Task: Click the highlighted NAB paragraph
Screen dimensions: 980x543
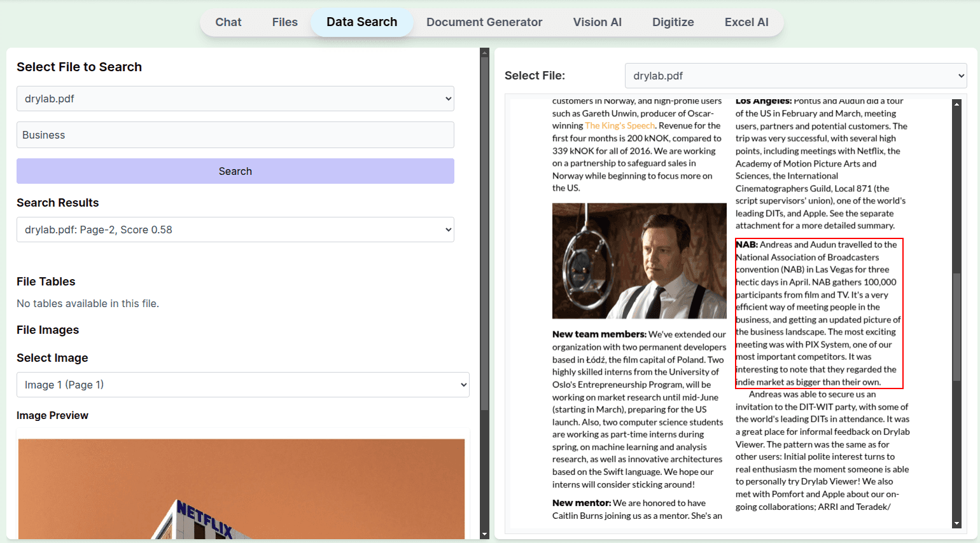Action: click(x=819, y=313)
